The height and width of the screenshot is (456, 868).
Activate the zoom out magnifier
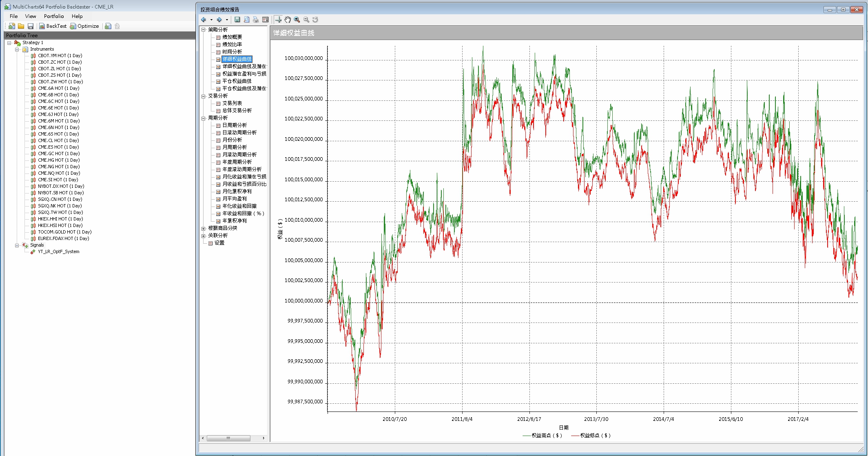(x=306, y=20)
